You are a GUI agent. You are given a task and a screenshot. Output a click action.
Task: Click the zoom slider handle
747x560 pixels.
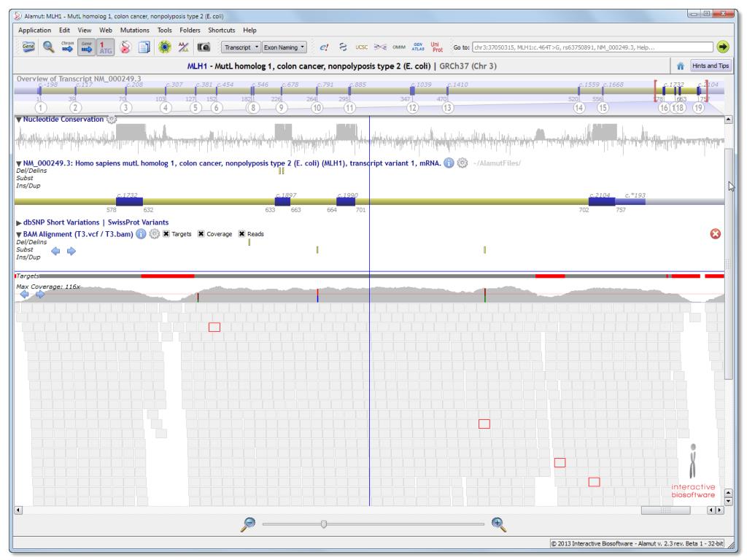tap(323, 524)
